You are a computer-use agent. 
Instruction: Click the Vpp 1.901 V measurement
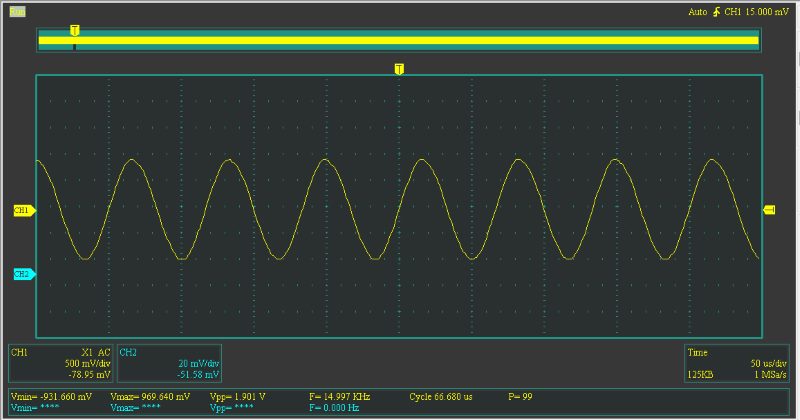tap(238, 397)
